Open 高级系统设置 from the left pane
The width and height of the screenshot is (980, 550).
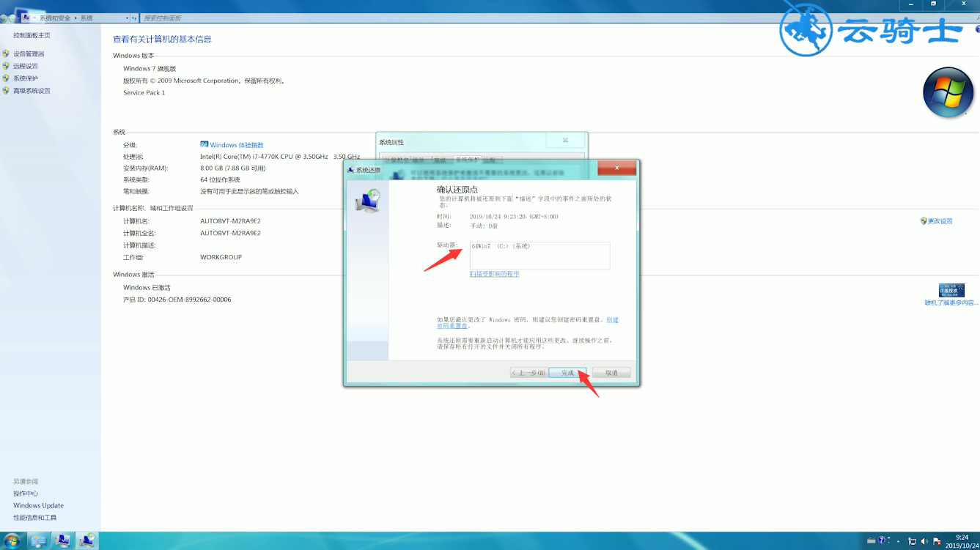32,91
